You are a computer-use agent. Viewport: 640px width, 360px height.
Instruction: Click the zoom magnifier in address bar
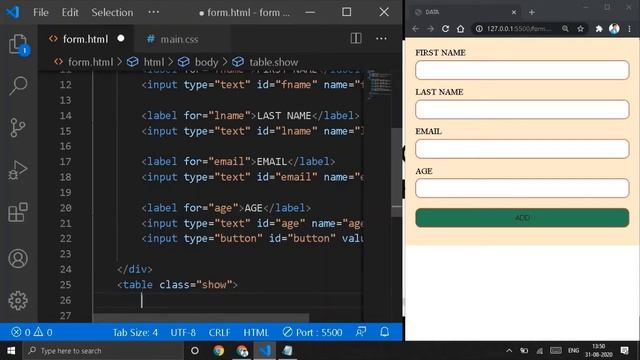coord(565,29)
